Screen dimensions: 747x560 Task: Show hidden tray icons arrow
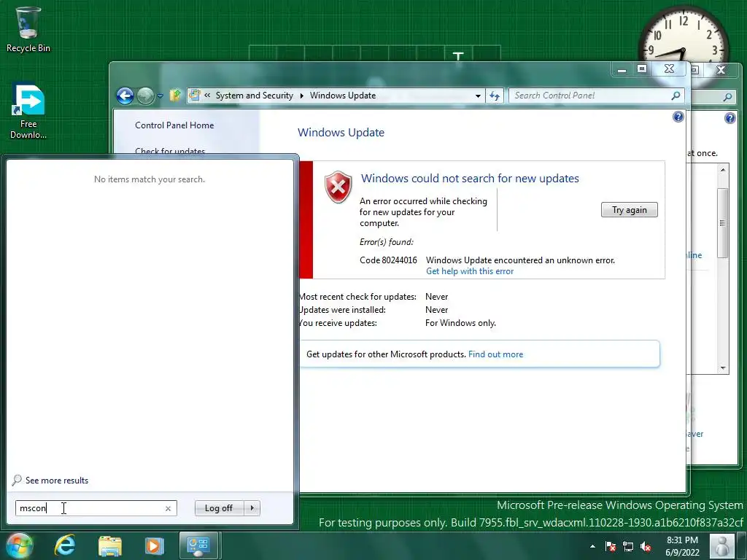(x=592, y=547)
